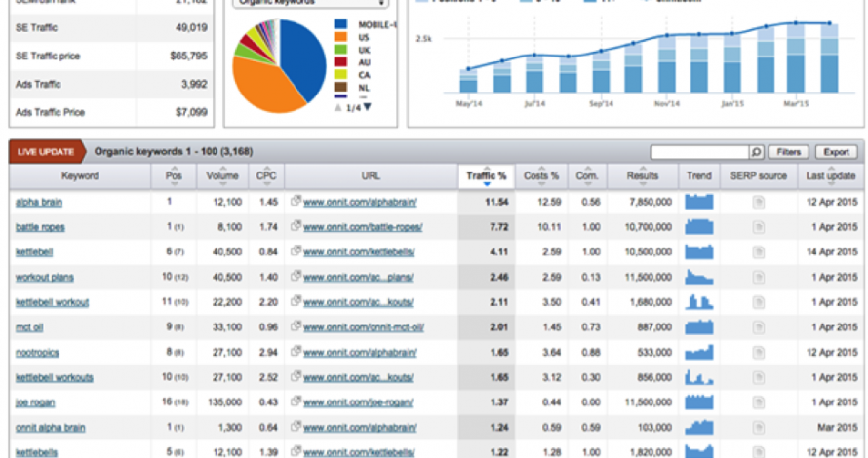View SERP source icon for onnit alpha brain

[759, 428]
